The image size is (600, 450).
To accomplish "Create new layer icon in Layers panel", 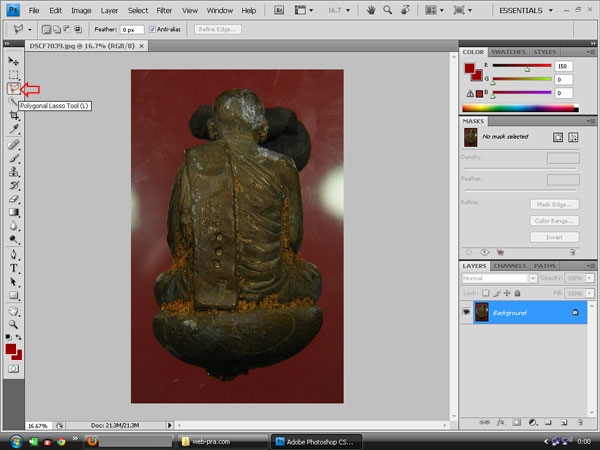I will (564, 422).
